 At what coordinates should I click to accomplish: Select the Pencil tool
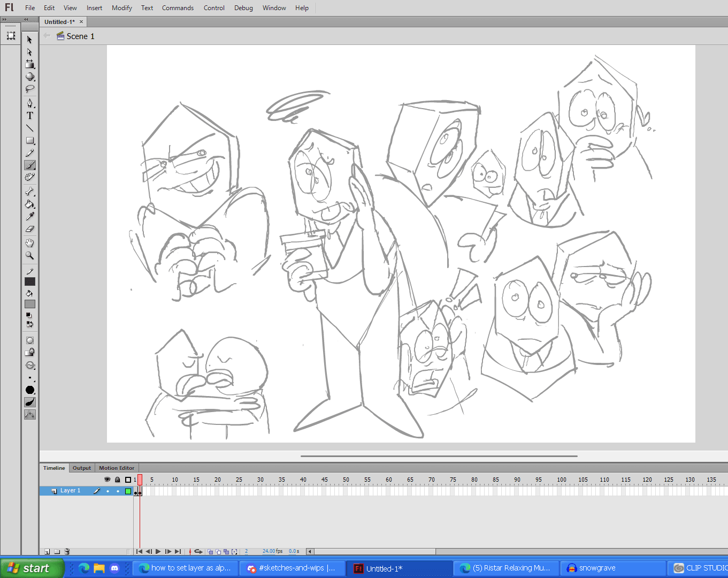[30, 154]
